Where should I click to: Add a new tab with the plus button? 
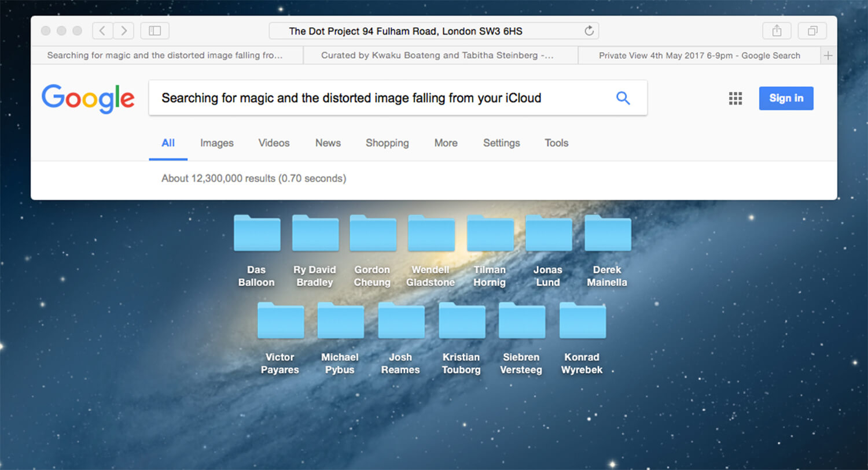828,55
